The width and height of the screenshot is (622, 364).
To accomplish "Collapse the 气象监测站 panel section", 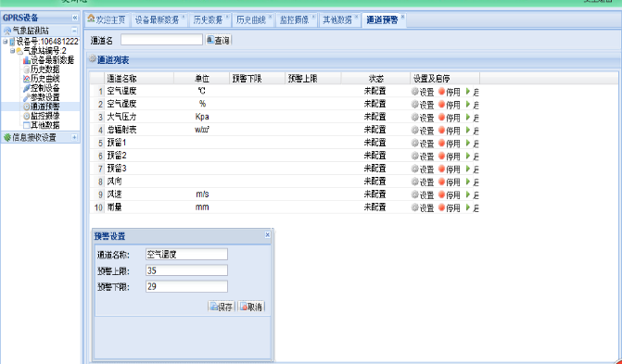I will click(x=74, y=31).
